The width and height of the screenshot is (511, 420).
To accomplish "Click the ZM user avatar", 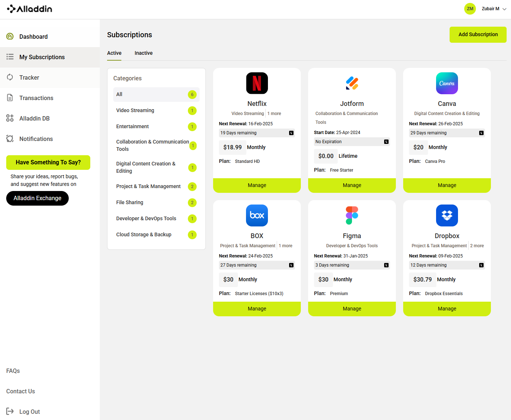I will 470,9.
